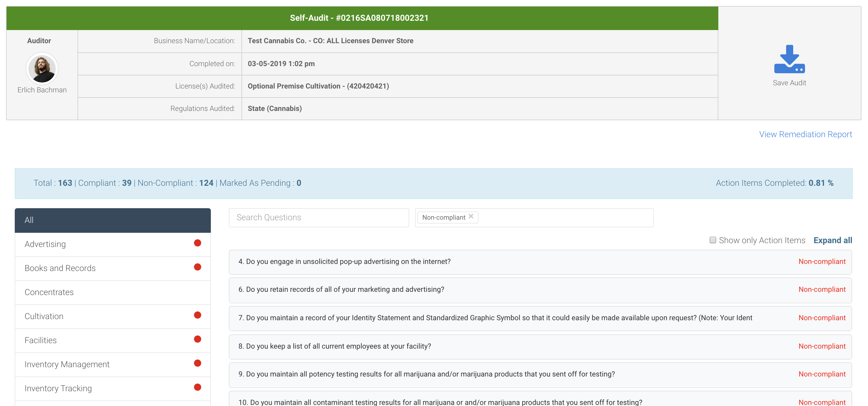Click Non-compliant status on question 9

822,374
